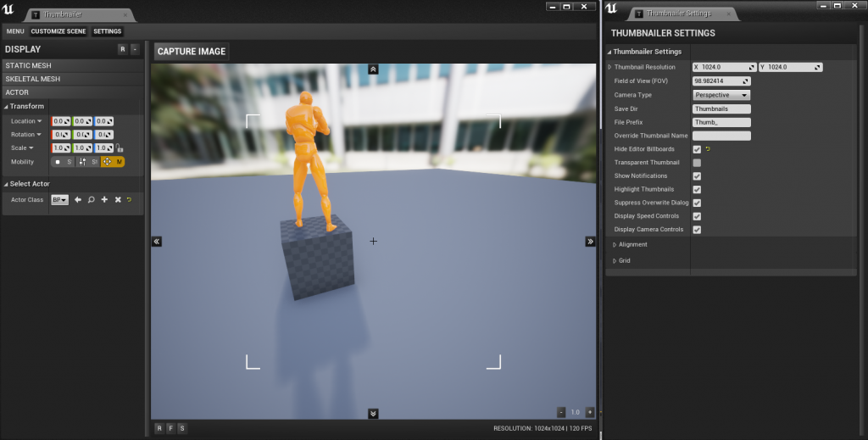This screenshot has width=868, height=440.
Task: Click the magnifier browse icon beside Actor Class
Action: [91, 200]
